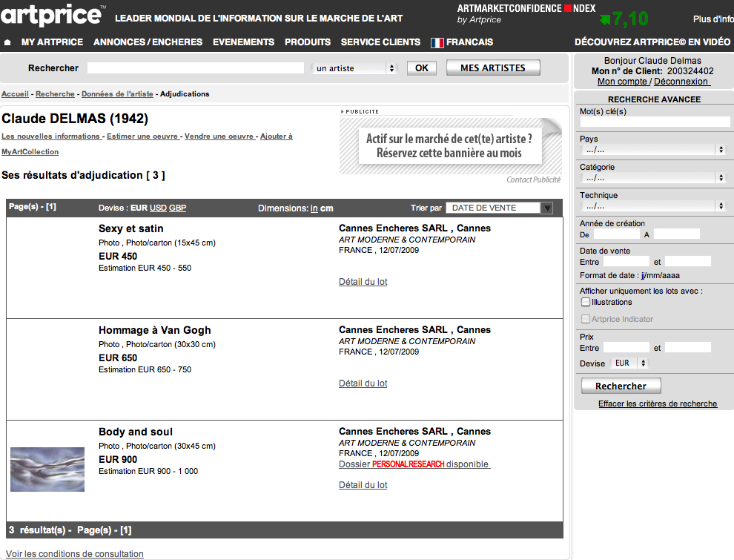Image resolution: width=734 pixels, height=560 pixels.
Task: Focus Date de vente 'et' field
Action: (687, 261)
